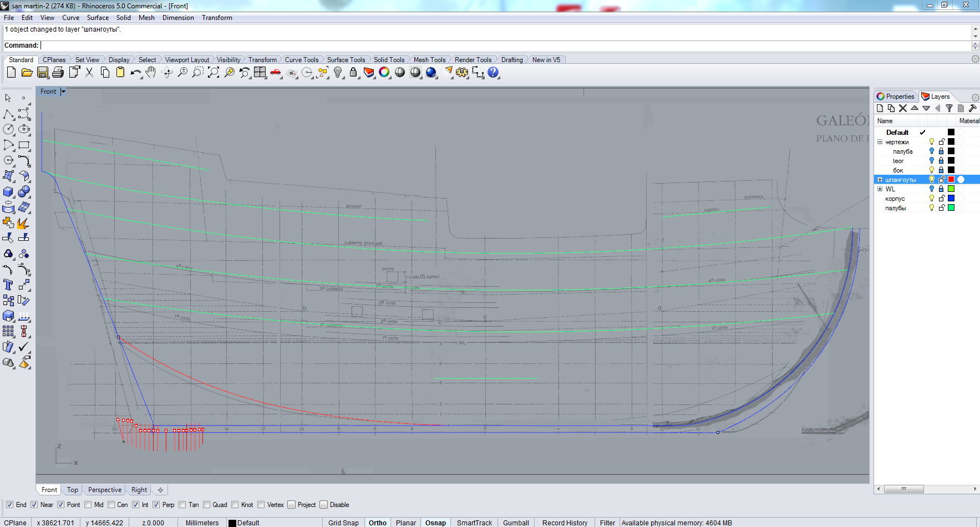Open the Surface menu

click(98, 18)
